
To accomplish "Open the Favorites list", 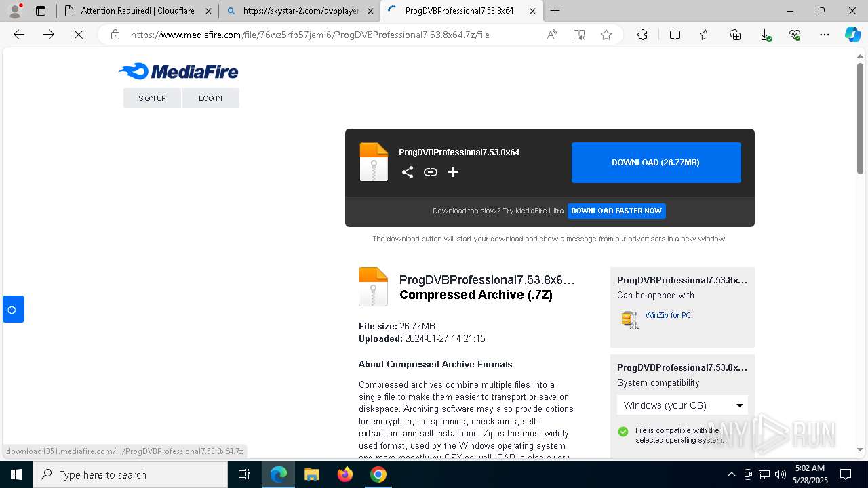I will (x=705, y=35).
